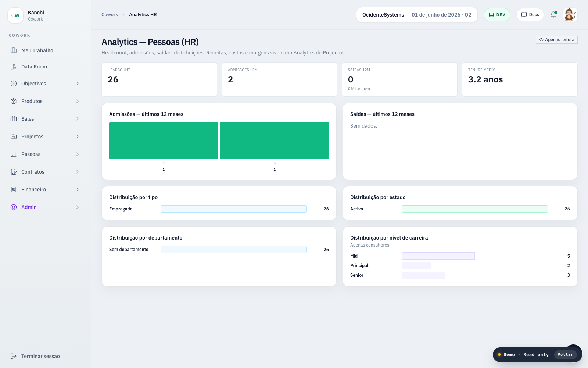
Task: Expand the Contratos submenu chevron
Action: coord(78,172)
